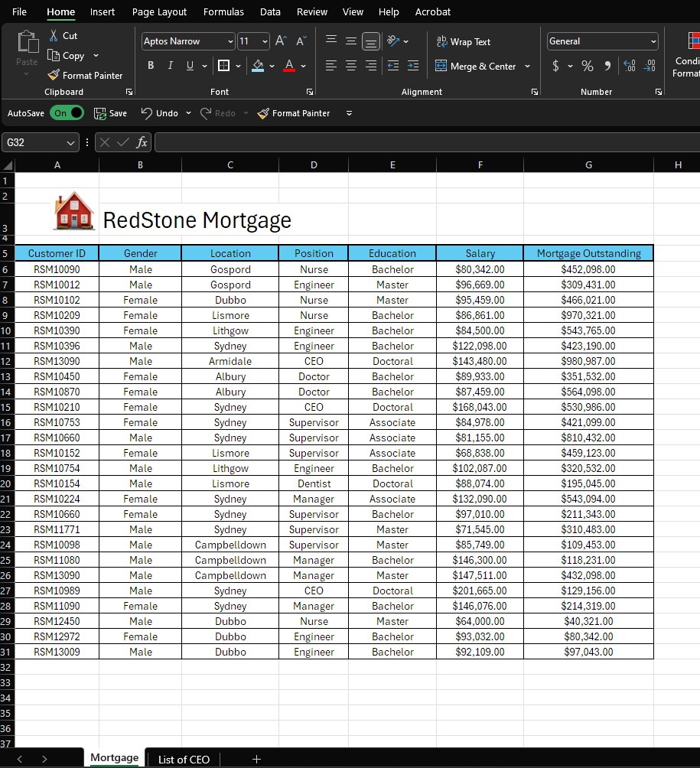
Task: Expand the Merge & Center options arrow
Action: [x=528, y=66]
